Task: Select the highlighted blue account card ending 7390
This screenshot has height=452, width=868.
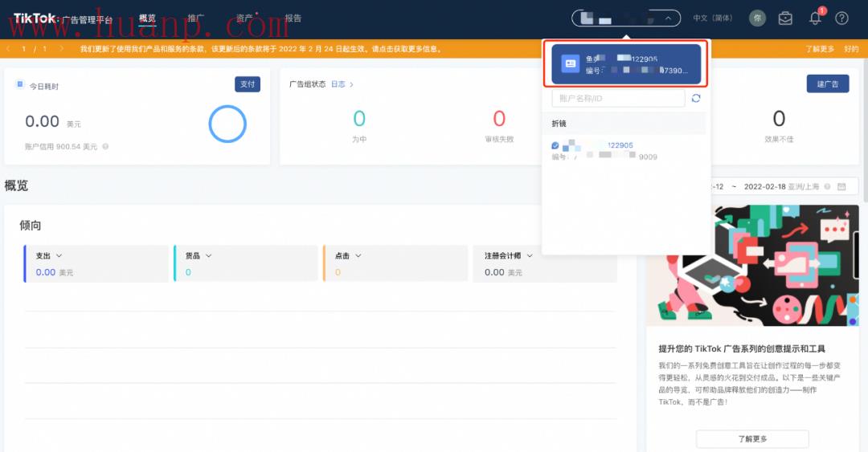Action: (x=626, y=64)
